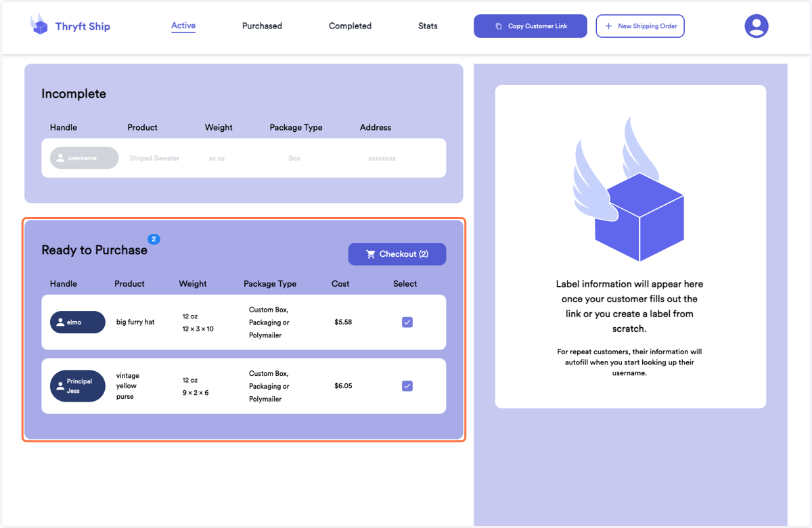Click the Ready to Purchase heading
The width and height of the screenshot is (812, 528).
tap(94, 250)
